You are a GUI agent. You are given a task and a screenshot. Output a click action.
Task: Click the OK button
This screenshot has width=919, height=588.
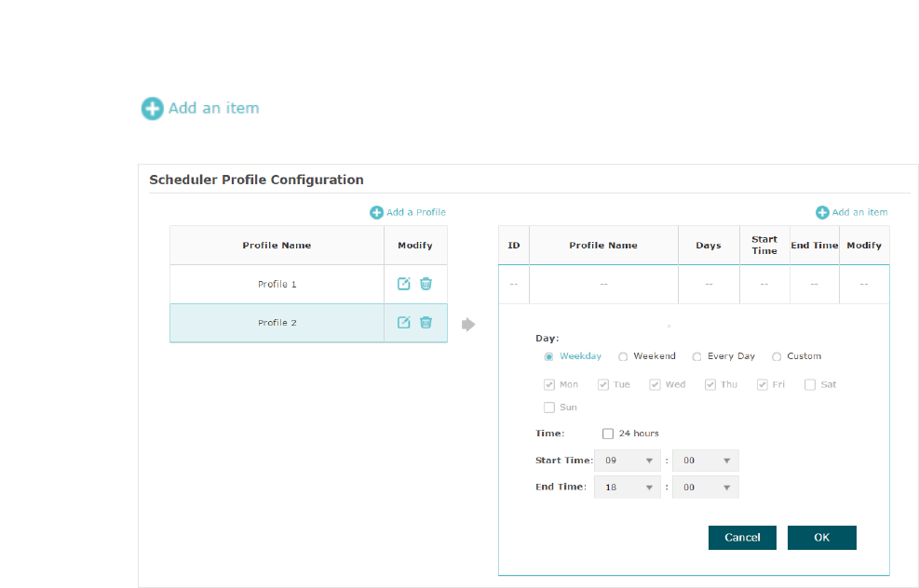822,538
